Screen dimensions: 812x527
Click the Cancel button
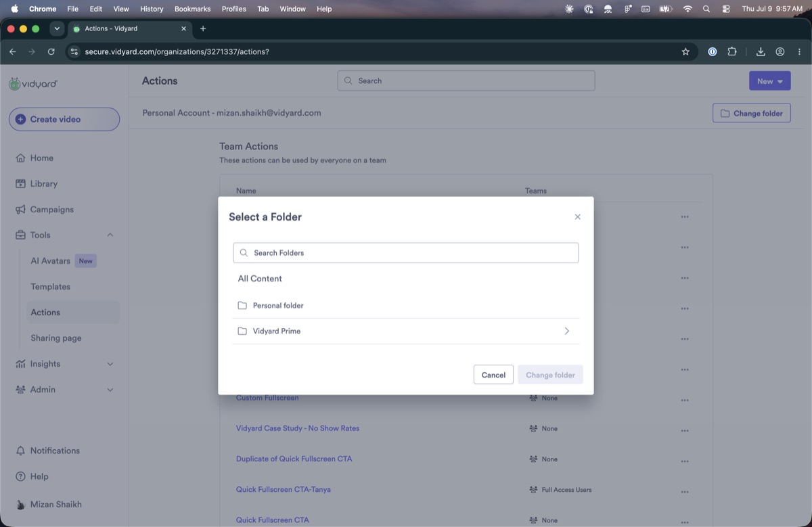point(493,375)
